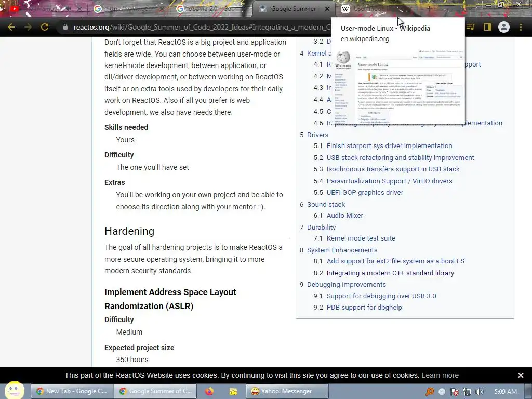Screen dimensions: 532x399
Task: Open the flag action center tray icon
Action: 454,392
